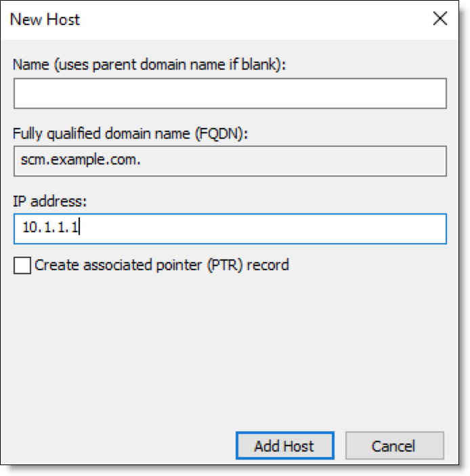Click the New Host title text
The image size is (470, 476).
pos(45,20)
